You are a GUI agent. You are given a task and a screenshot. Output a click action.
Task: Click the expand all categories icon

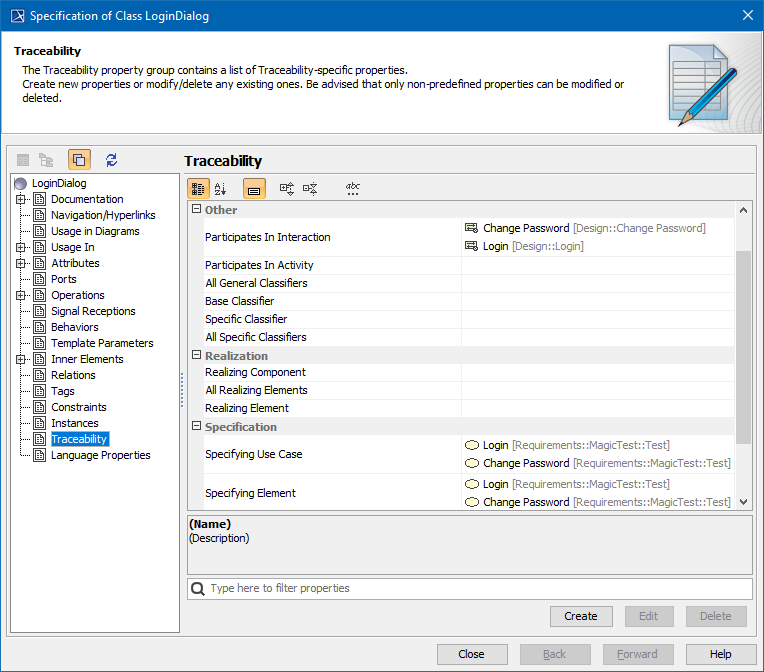tap(287, 188)
